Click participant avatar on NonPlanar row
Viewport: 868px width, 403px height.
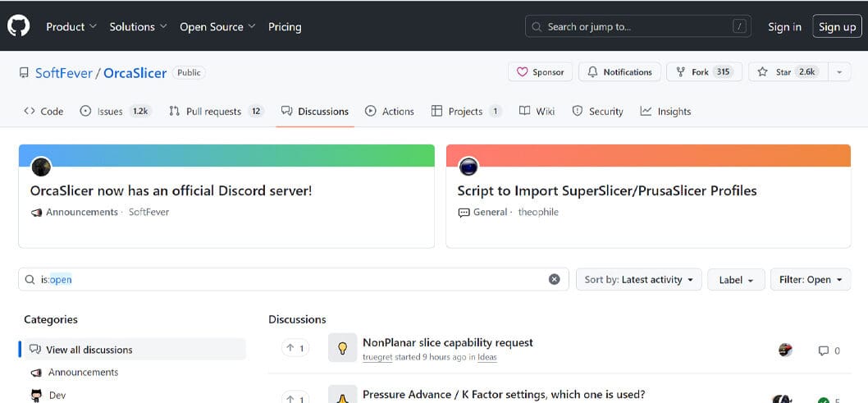[785, 350]
